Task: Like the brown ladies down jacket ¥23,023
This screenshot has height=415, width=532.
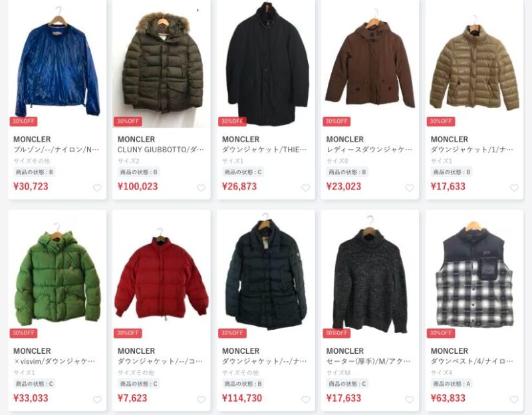Action: coord(410,188)
